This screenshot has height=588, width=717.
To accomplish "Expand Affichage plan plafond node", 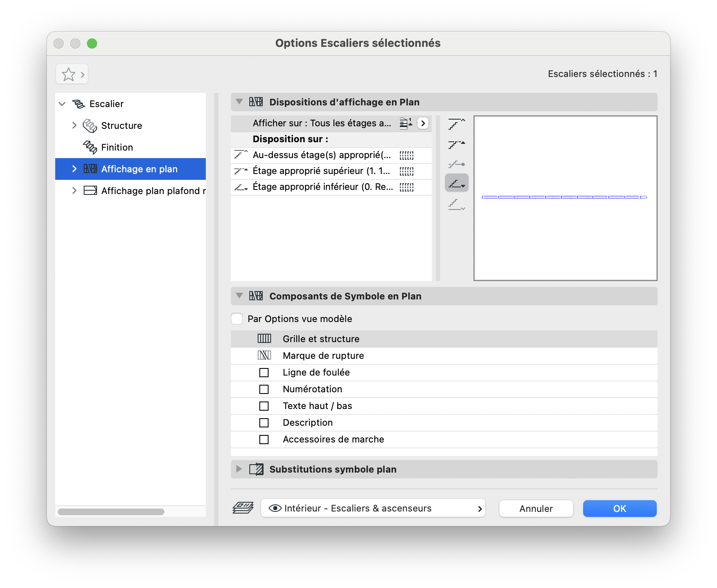I will [74, 191].
